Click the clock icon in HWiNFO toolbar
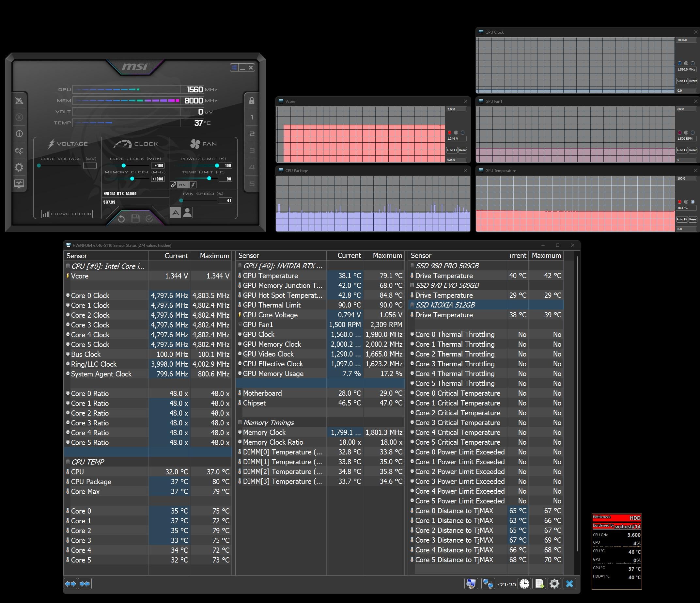The width and height of the screenshot is (700, 603). (x=525, y=584)
